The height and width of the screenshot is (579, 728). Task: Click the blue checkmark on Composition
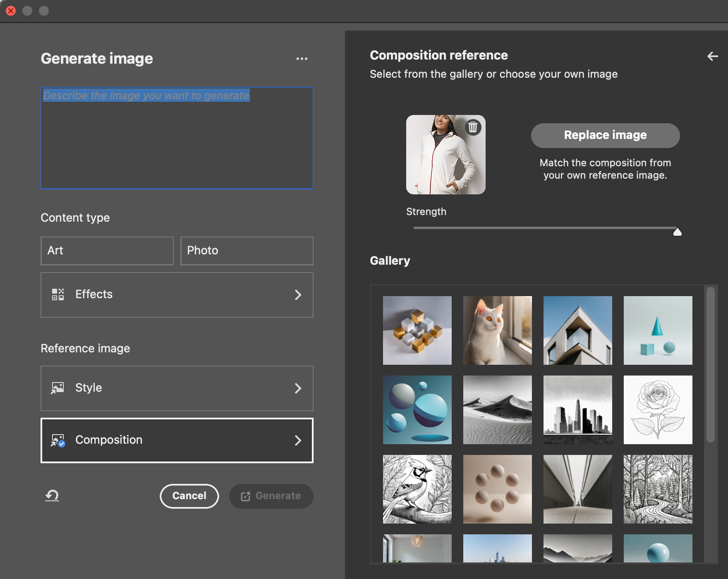coord(62,445)
